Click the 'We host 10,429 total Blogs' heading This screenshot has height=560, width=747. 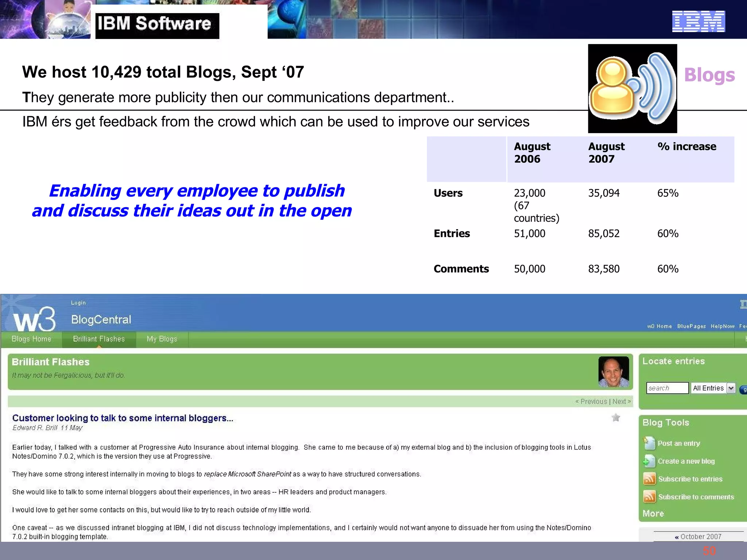point(163,72)
